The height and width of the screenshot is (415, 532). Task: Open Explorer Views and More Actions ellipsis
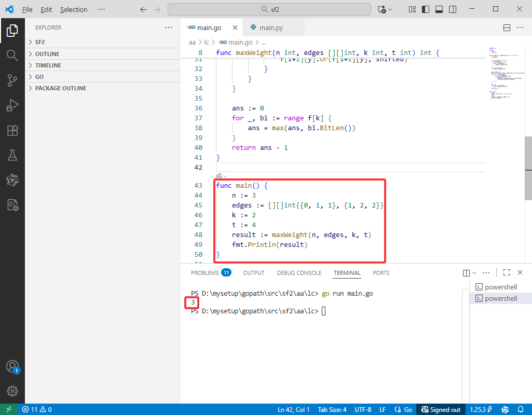(169, 27)
